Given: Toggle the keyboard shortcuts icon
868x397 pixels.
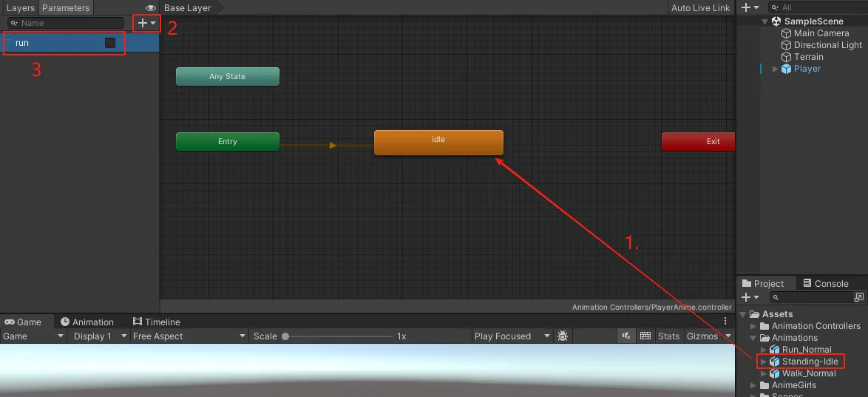Looking at the screenshot, I should tap(645, 336).
